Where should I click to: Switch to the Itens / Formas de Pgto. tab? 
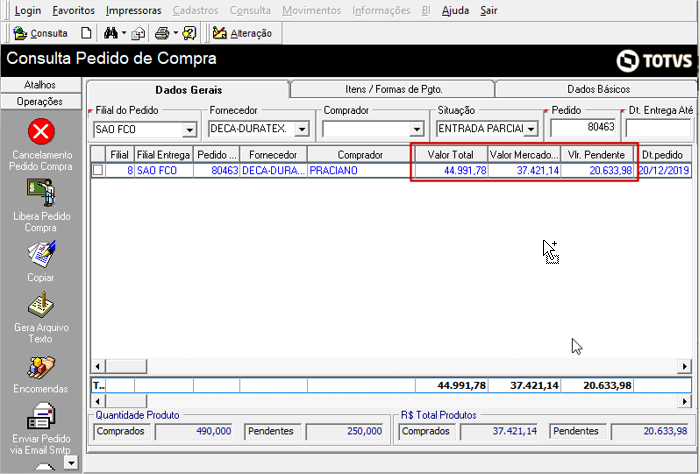393,89
